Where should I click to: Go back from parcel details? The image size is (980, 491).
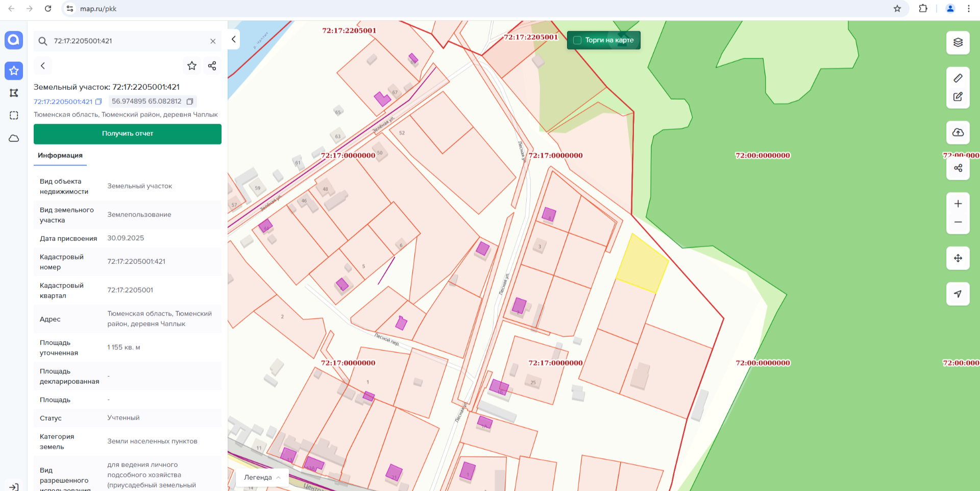pos(43,66)
